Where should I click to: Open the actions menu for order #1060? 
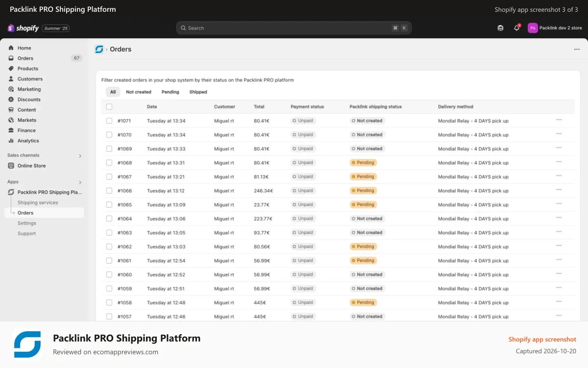tap(559, 274)
